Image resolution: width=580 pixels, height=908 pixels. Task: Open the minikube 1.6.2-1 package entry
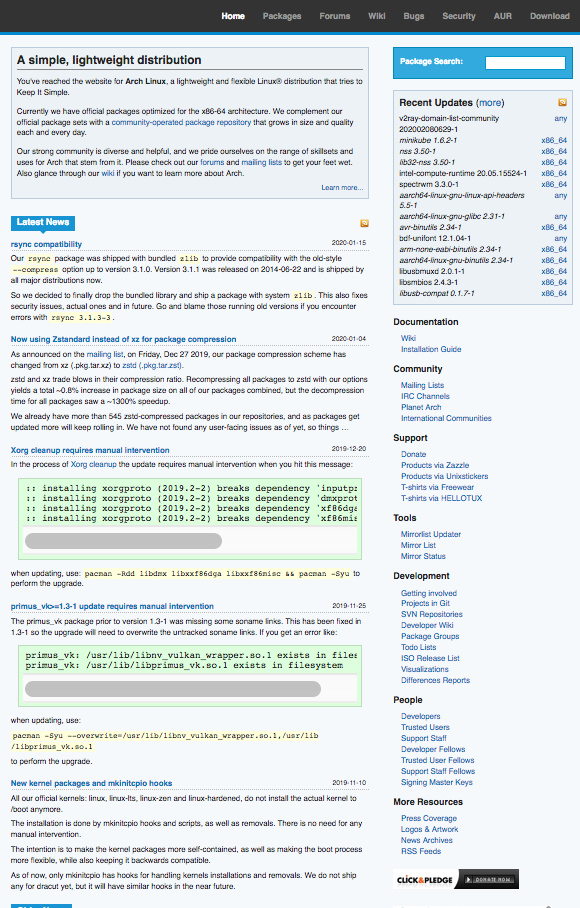428,140
